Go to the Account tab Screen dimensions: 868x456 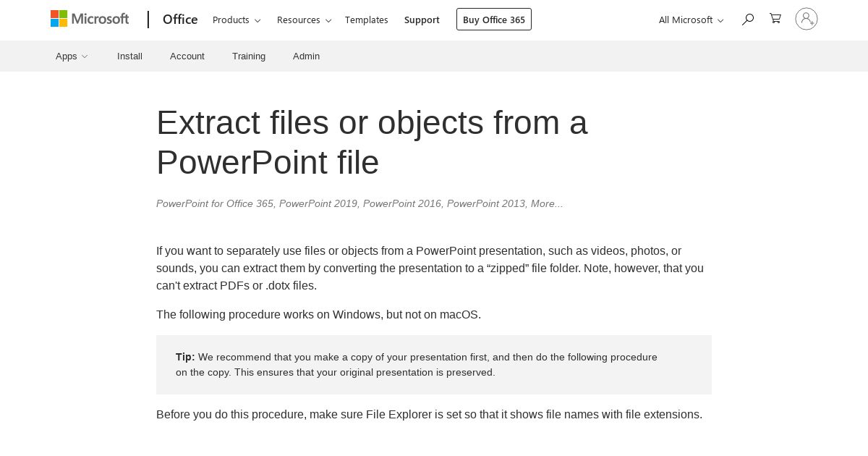coord(187,56)
